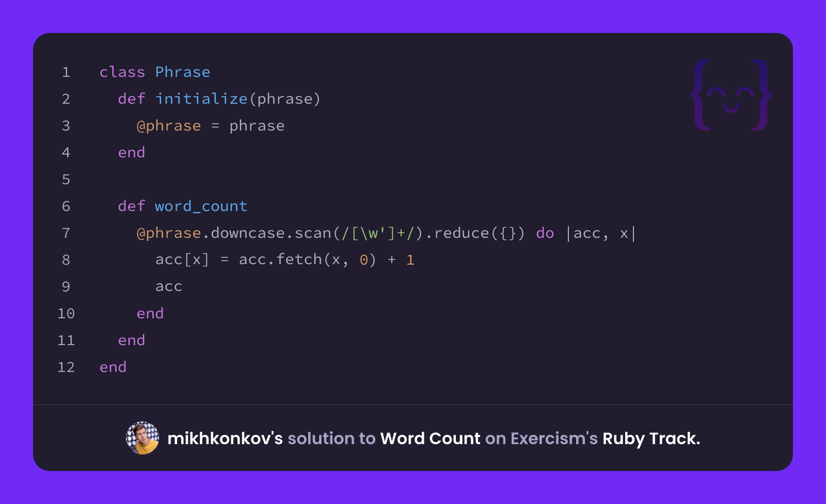Click the 'Ruby Track.' text
This screenshot has height=504, width=826.
pyautogui.click(x=651, y=438)
